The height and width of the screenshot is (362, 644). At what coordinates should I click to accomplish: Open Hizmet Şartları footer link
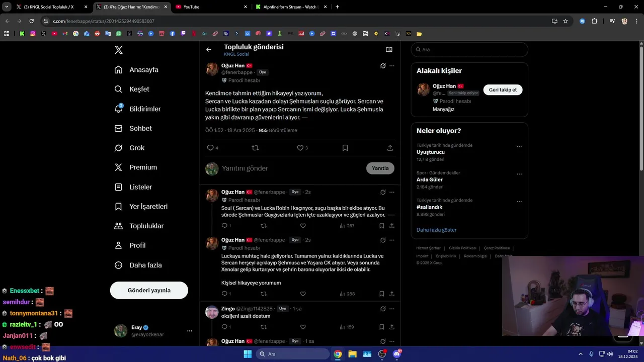point(429,248)
